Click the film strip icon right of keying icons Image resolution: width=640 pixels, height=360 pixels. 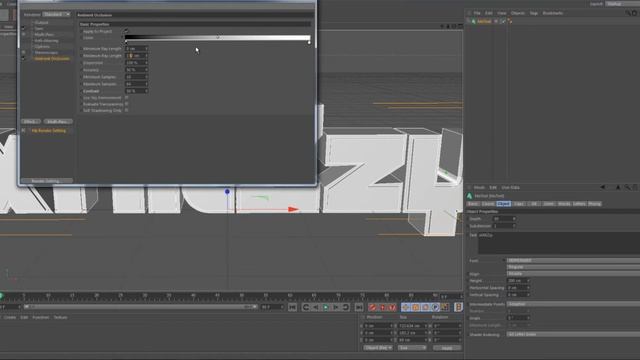tap(458, 307)
